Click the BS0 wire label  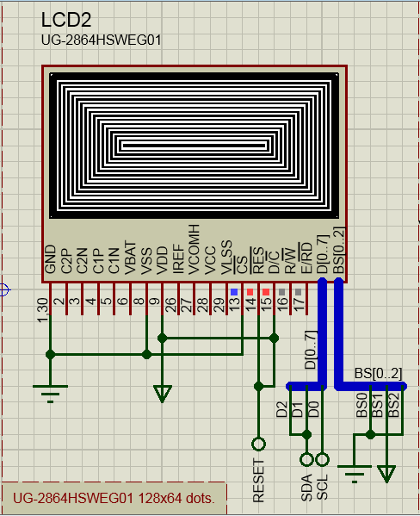361,406
